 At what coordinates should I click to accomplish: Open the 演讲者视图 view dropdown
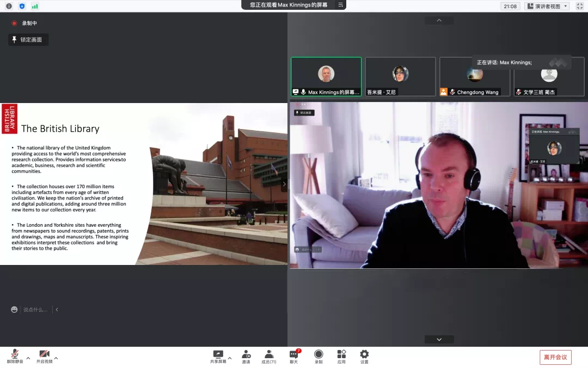547,6
